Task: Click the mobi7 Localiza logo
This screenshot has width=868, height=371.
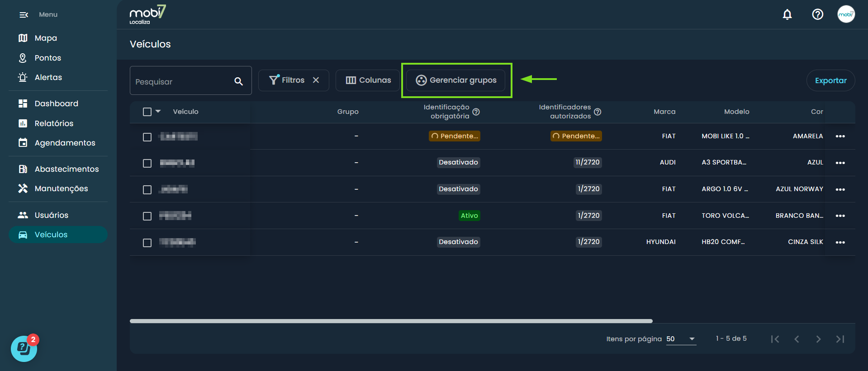Action: (147, 14)
